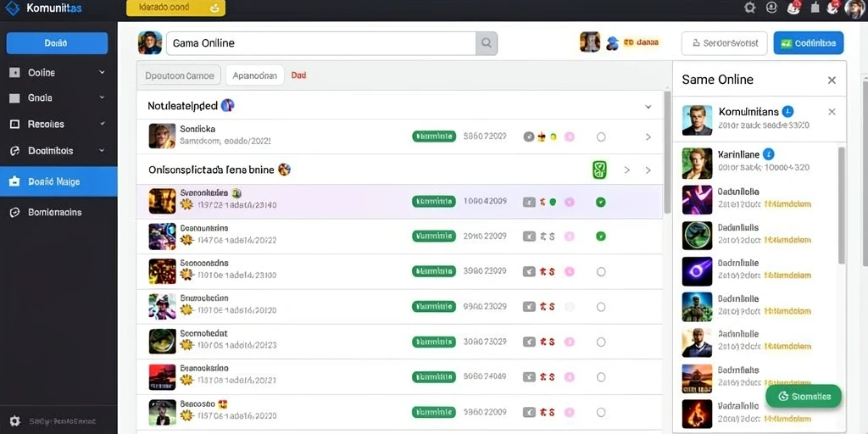Open the settings gear in top bar
868x434 pixels.
750,8
